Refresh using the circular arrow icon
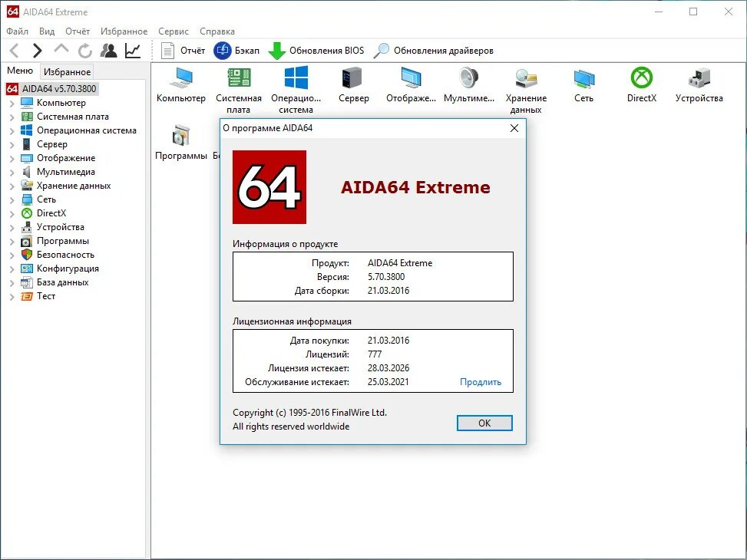Image resolution: width=747 pixels, height=560 pixels. point(85,51)
